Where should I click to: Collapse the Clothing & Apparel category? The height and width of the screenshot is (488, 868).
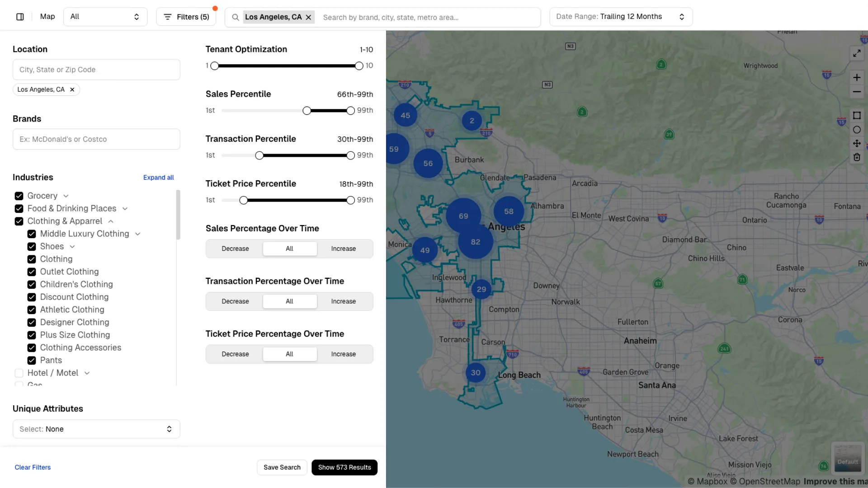click(111, 221)
